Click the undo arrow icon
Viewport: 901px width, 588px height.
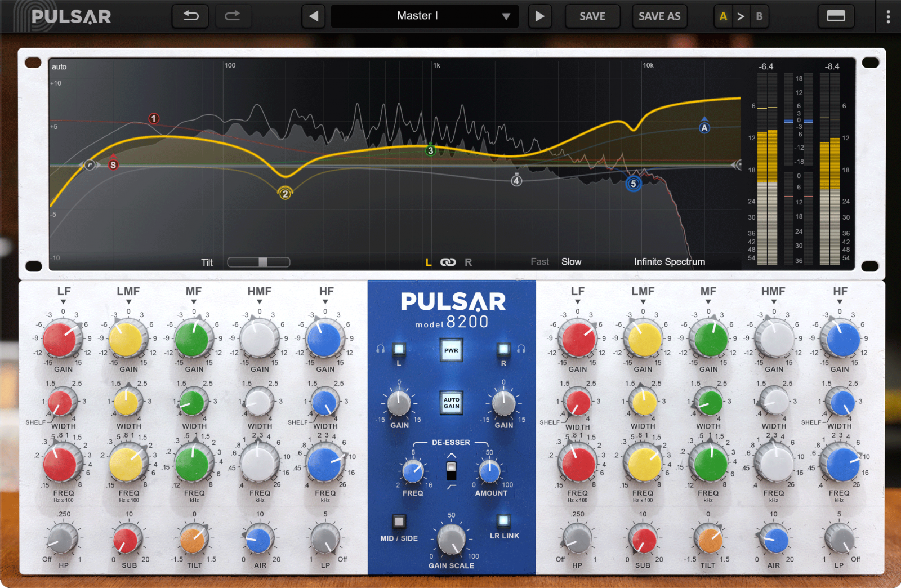190,16
